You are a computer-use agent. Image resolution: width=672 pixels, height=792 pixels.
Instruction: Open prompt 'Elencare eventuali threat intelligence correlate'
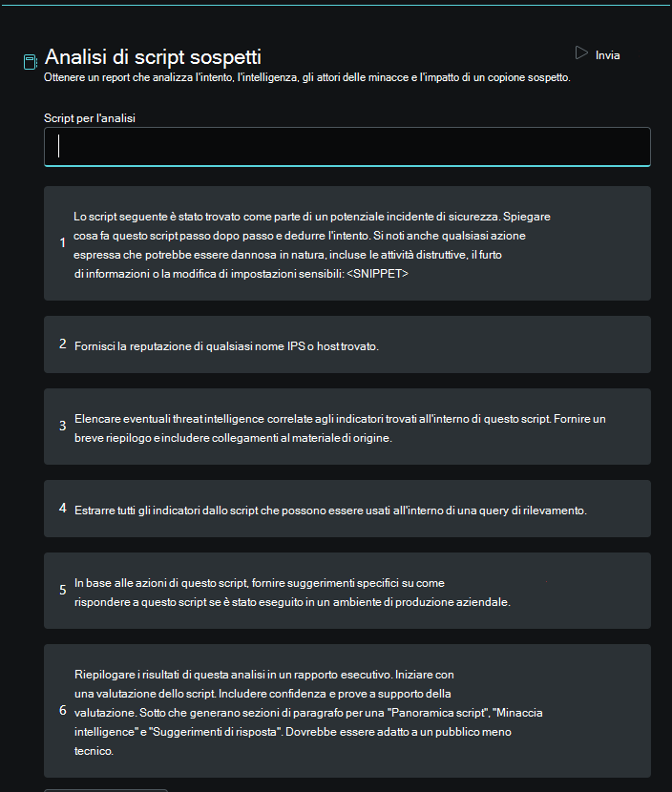(347, 427)
